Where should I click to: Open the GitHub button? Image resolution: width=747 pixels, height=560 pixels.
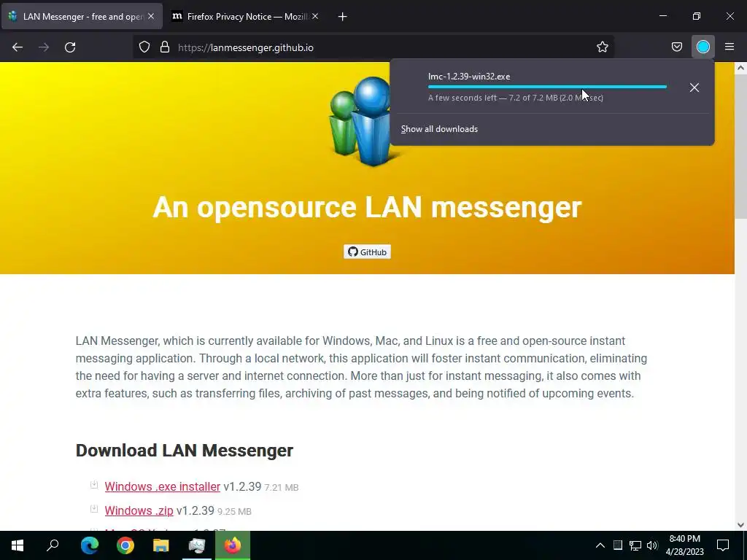click(368, 252)
